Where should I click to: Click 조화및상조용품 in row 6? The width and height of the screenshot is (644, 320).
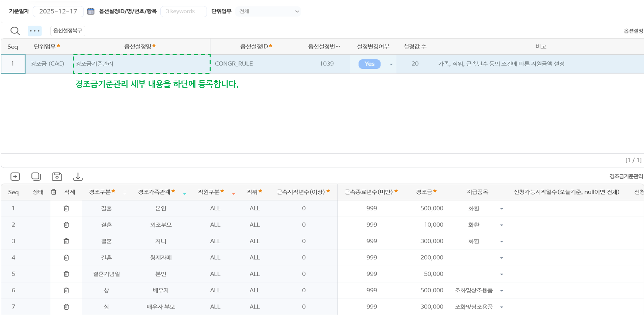474,290
